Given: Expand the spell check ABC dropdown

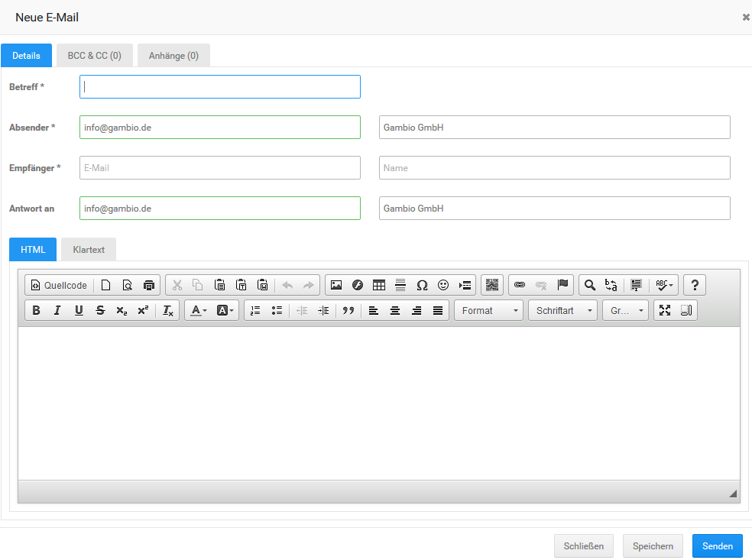Looking at the screenshot, I should pos(665,285).
